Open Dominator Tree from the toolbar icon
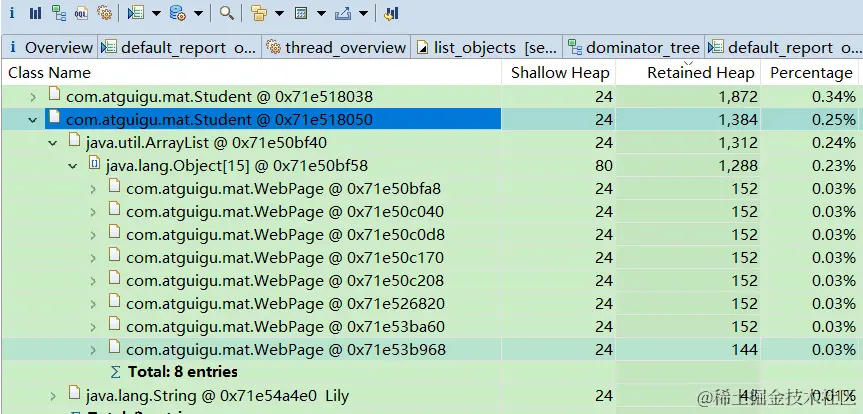 59,13
